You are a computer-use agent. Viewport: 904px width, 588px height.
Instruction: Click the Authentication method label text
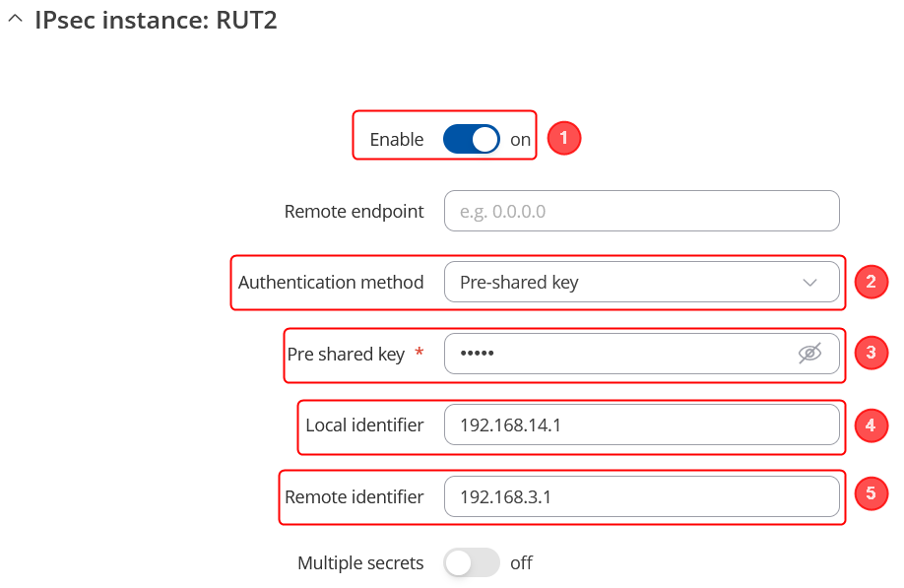[x=331, y=283]
